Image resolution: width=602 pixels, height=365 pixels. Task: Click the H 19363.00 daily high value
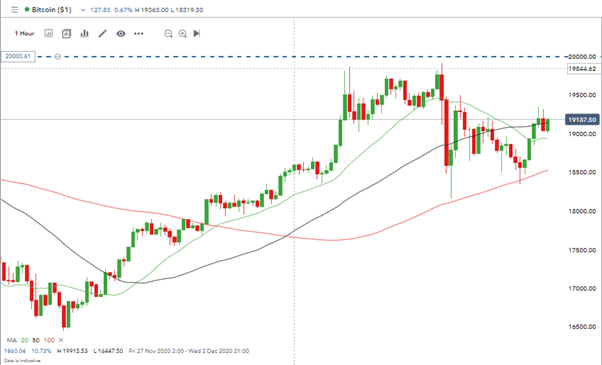[151, 10]
